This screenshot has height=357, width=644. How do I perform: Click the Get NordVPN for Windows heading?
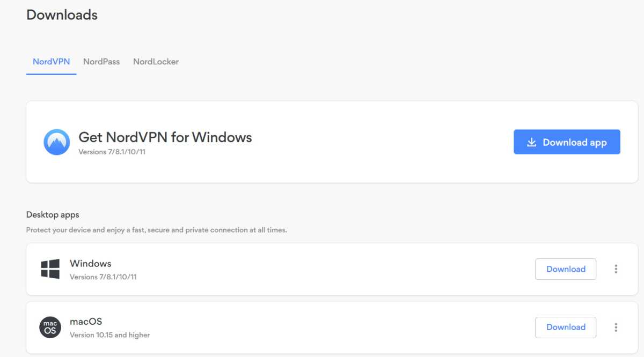pyautogui.click(x=165, y=137)
